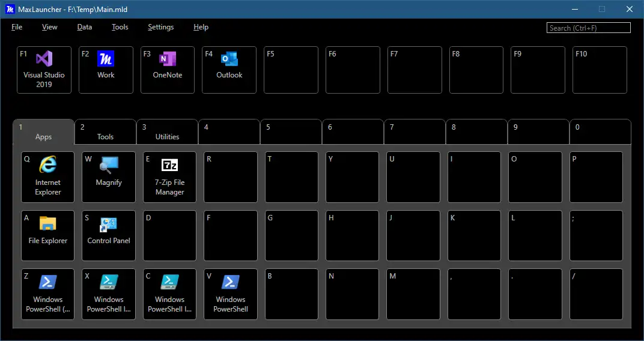The image size is (644, 341).
Task: Select the empty H key button
Action: coord(353,235)
